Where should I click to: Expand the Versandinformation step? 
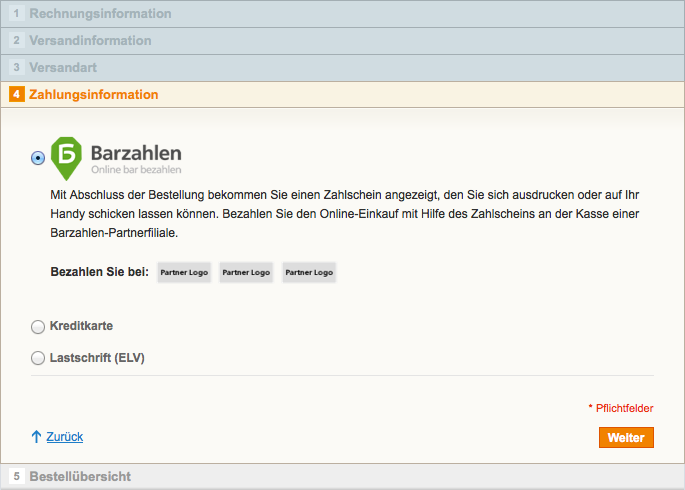click(342, 41)
